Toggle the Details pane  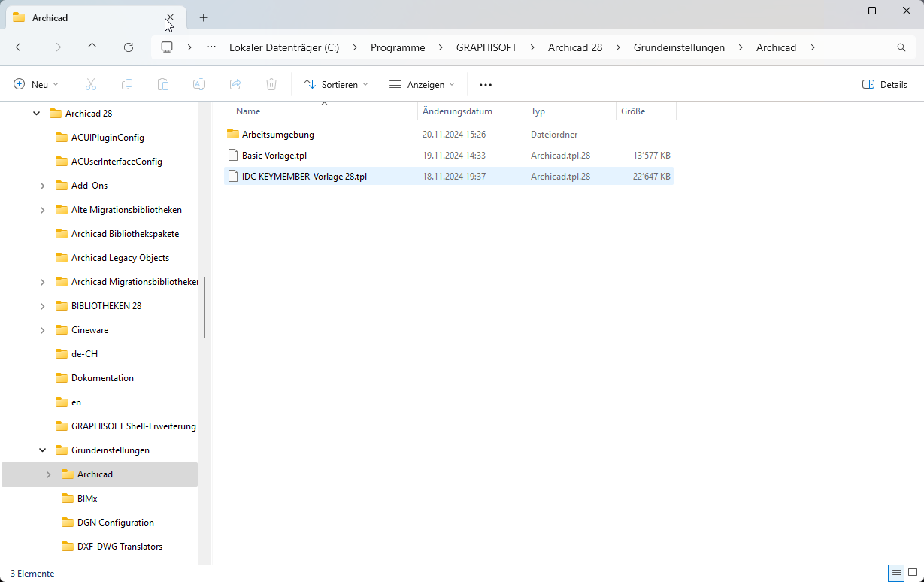pos(885,85)
